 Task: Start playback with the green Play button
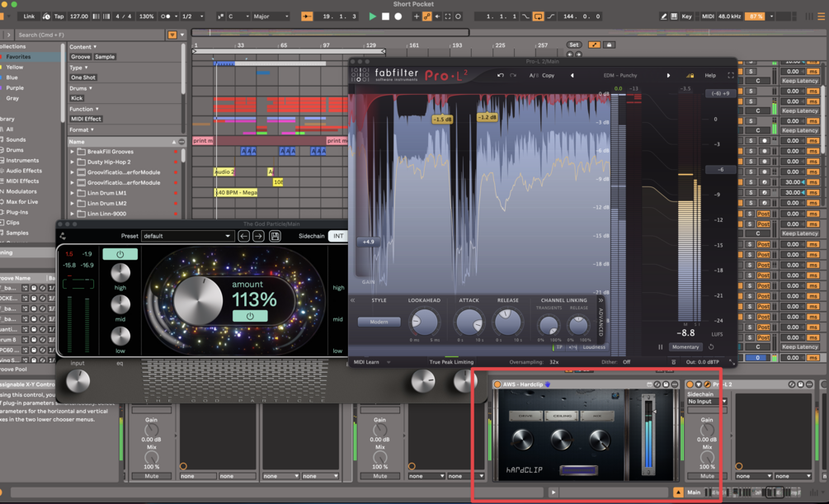pyautogui.click(x=372, y=16)
